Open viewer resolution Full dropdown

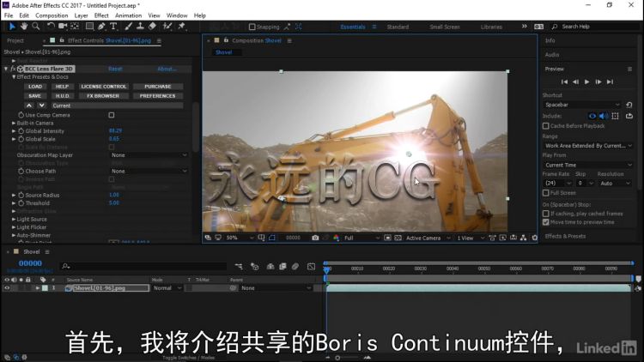[361, 238]
